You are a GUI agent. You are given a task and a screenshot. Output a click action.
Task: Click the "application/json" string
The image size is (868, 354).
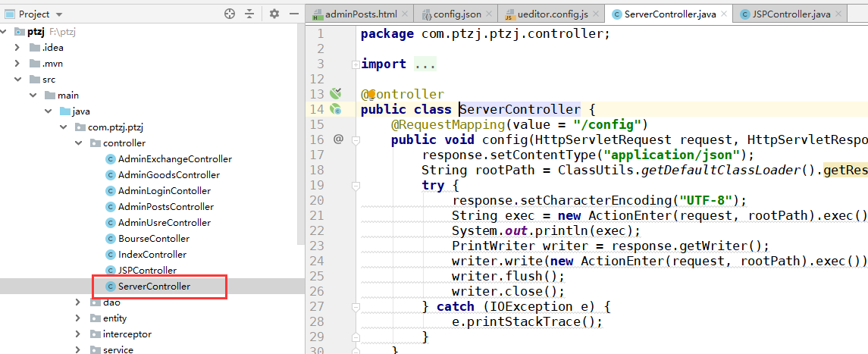click(672, 155)
